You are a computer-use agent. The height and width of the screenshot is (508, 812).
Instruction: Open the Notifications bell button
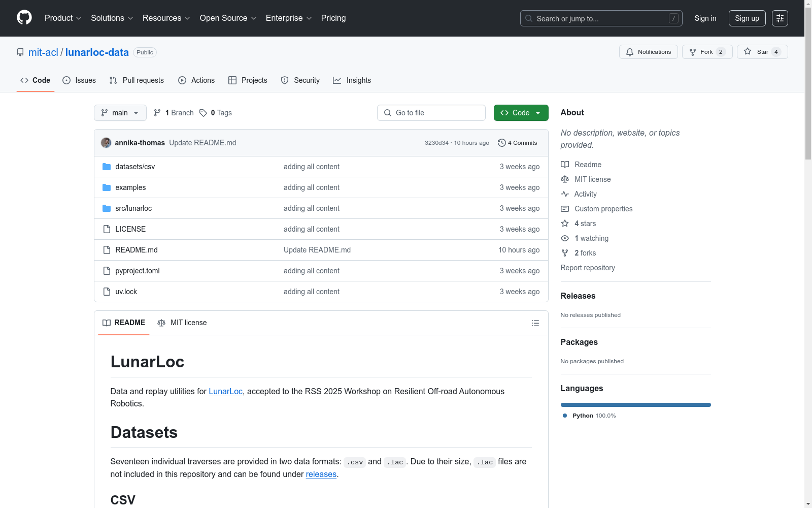(x=649, y=52)
